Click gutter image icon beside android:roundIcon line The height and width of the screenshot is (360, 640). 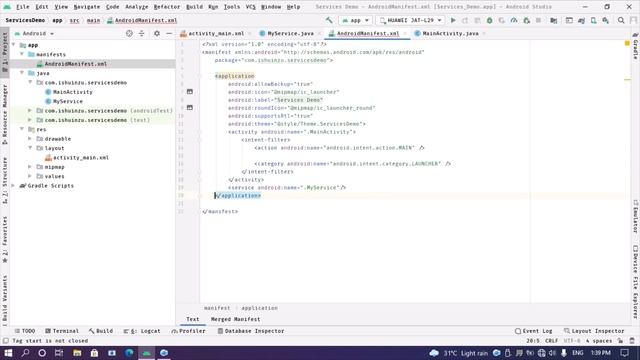pos(190,108)
